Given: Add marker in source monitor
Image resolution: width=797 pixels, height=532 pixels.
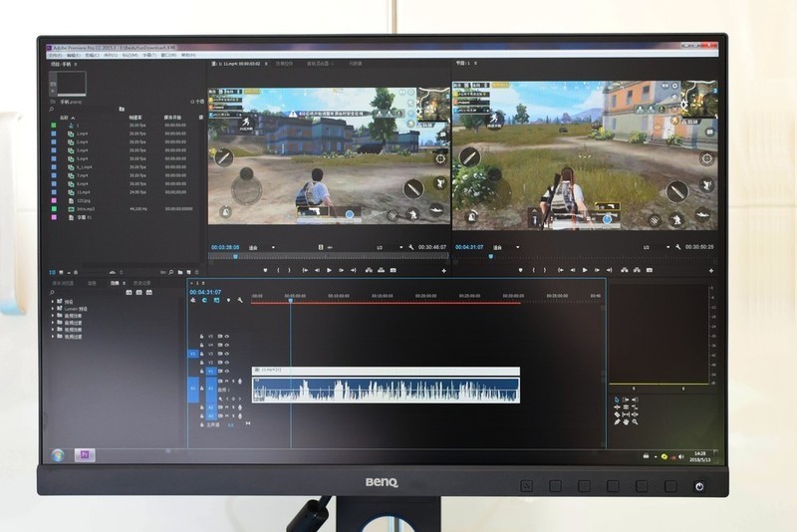Looking at the screenshot, I should click(x=265, y=270).
